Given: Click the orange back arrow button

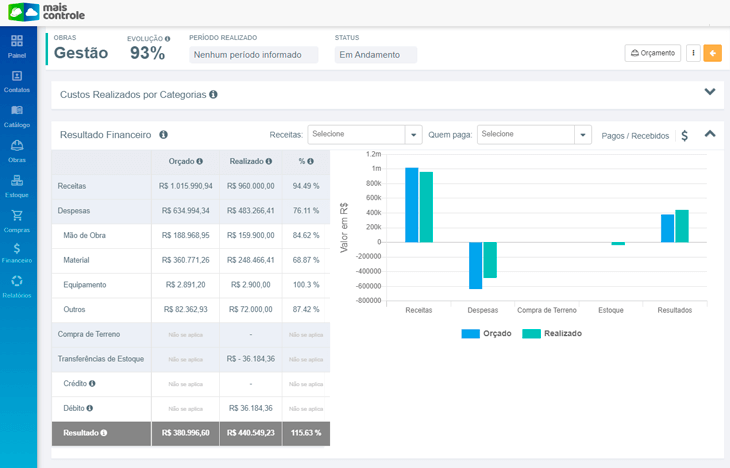Looking at the screenshot, I should (712, 53).
